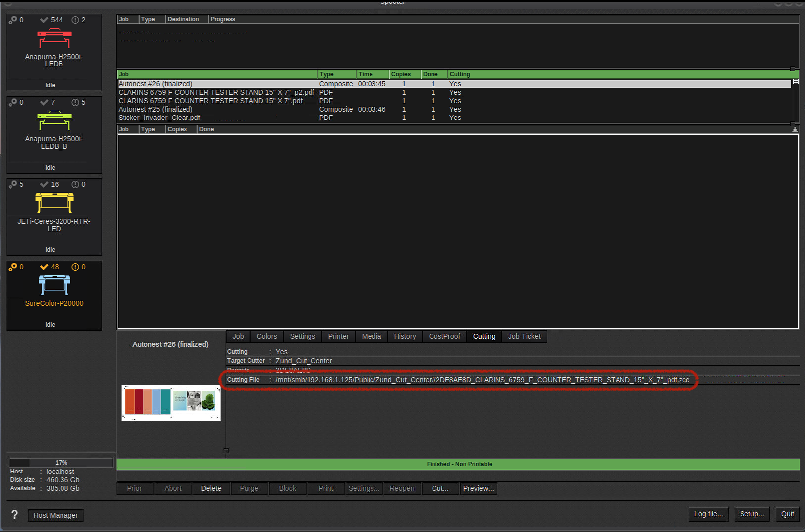Open the History tab
Image resolution: width=805 pixels, height=532 pixels.
tap(405, 336)
